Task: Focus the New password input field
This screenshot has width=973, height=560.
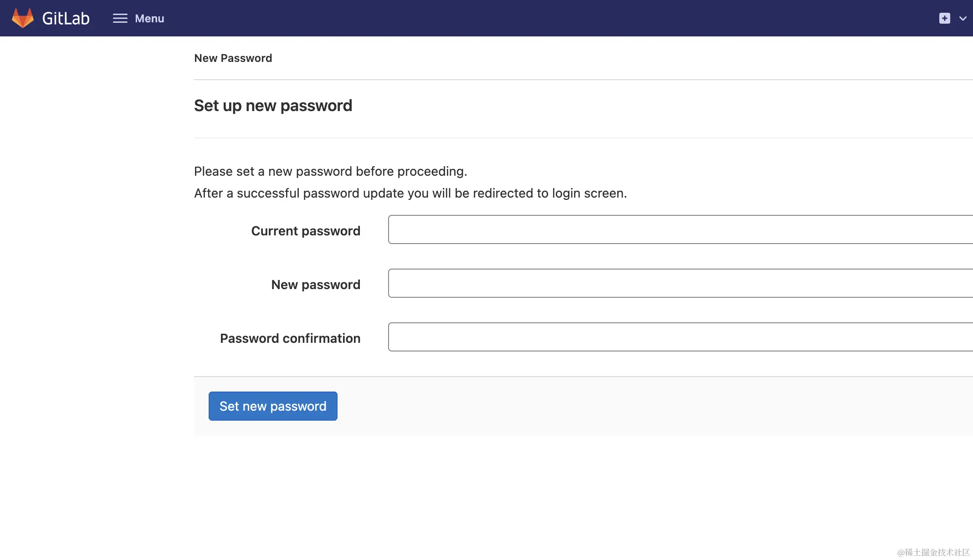Action: (679, 283)
